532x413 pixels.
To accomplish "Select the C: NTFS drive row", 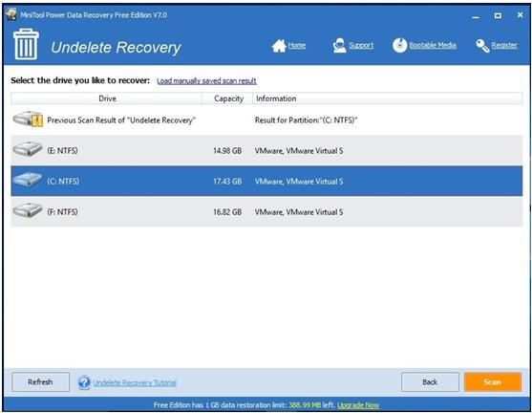I will 266,181.
